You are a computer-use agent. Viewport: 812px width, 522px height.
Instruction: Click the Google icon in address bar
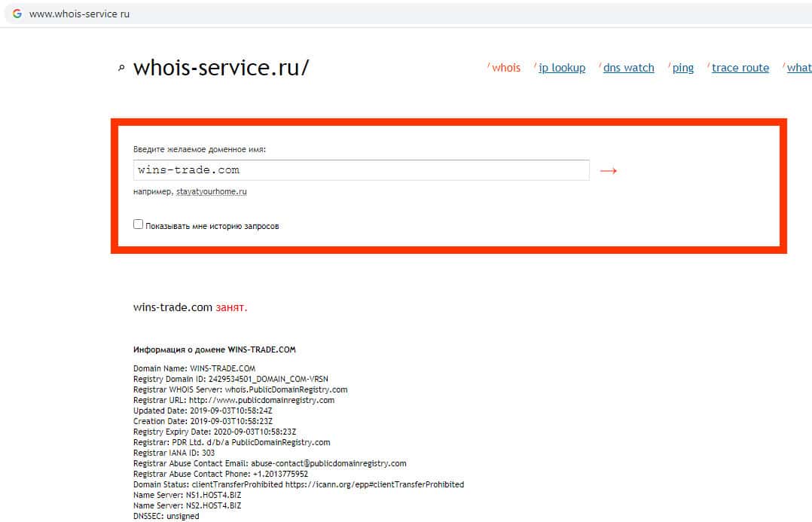pyautogui.click(x=17, y=14)
